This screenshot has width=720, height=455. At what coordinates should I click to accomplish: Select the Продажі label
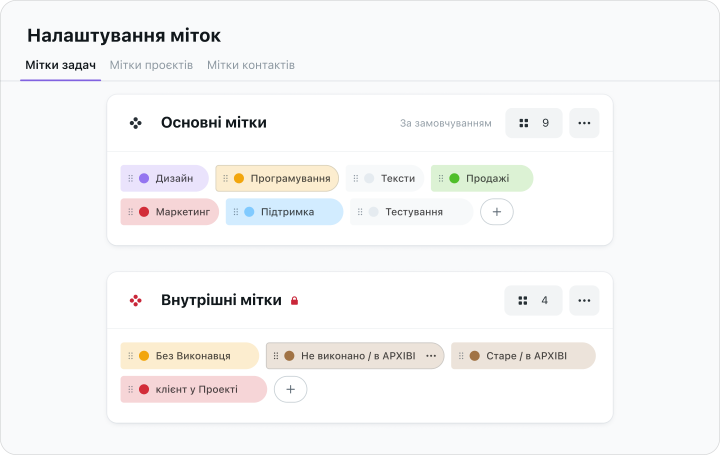pos(482,178)
